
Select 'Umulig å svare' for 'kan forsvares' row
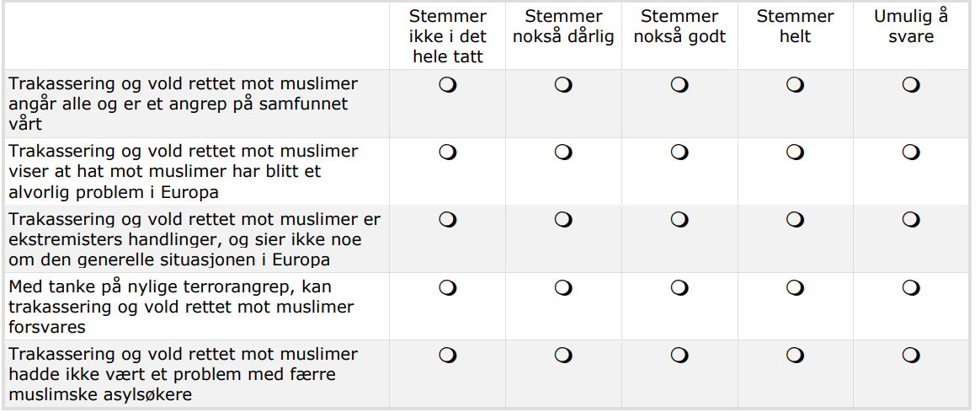tap(911, 288)
